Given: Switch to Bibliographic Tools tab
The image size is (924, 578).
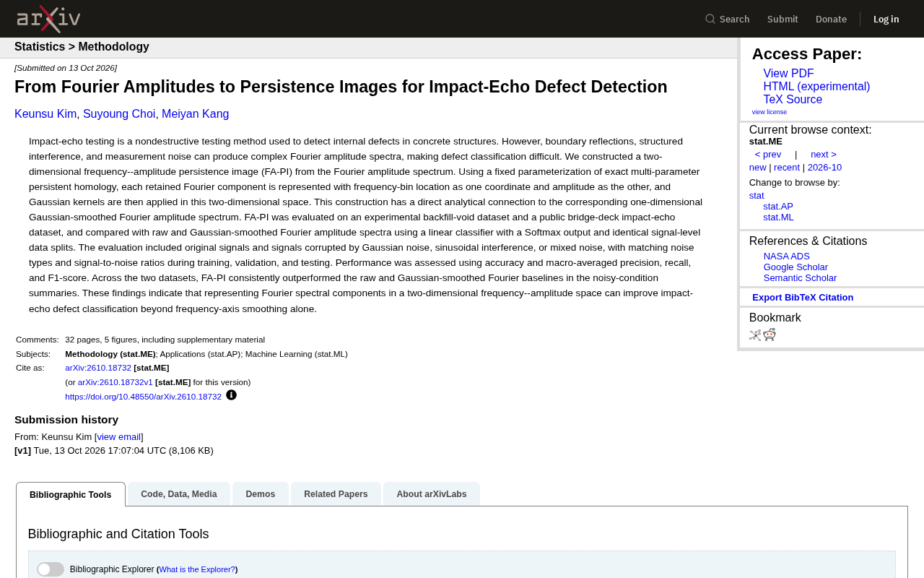Looking at the screenshot, I should tap(71, 495).
